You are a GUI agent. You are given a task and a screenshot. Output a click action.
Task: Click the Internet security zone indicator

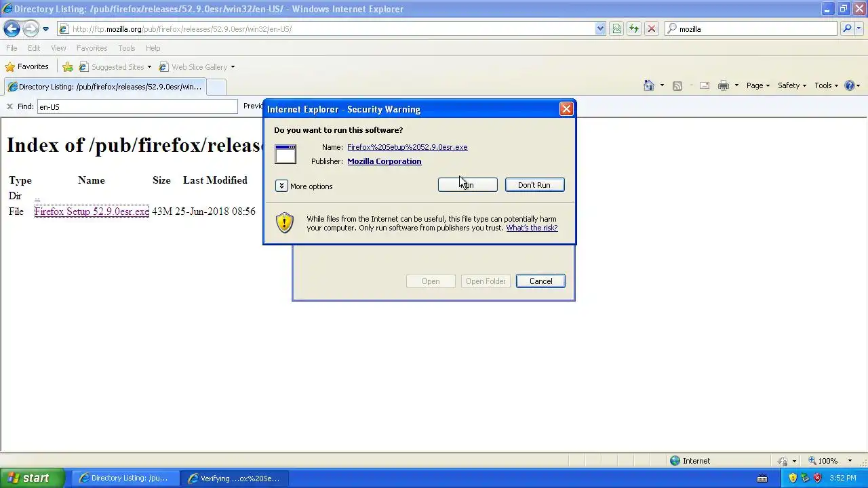tap(690, 461)
